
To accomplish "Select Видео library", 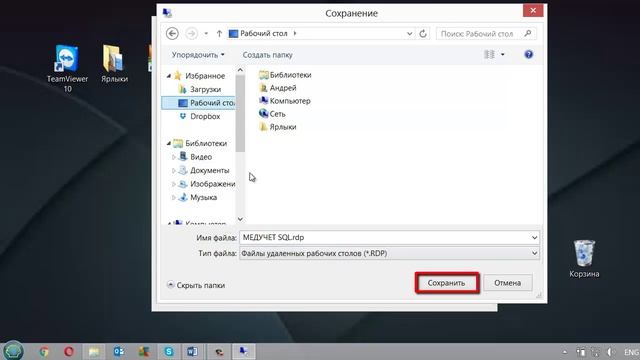I will pyautogui.click(x=201, y=157).
